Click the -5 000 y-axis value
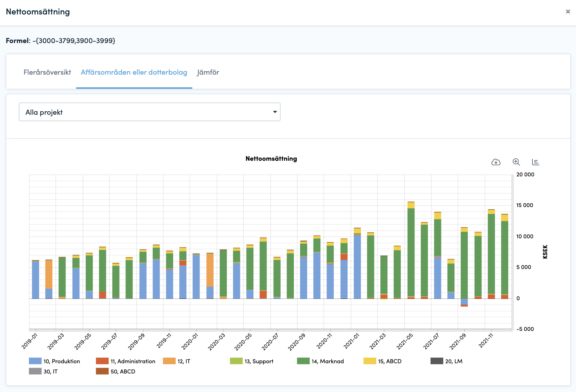The height and width of the screenshot is (392, 576). [x=525, y=329]
